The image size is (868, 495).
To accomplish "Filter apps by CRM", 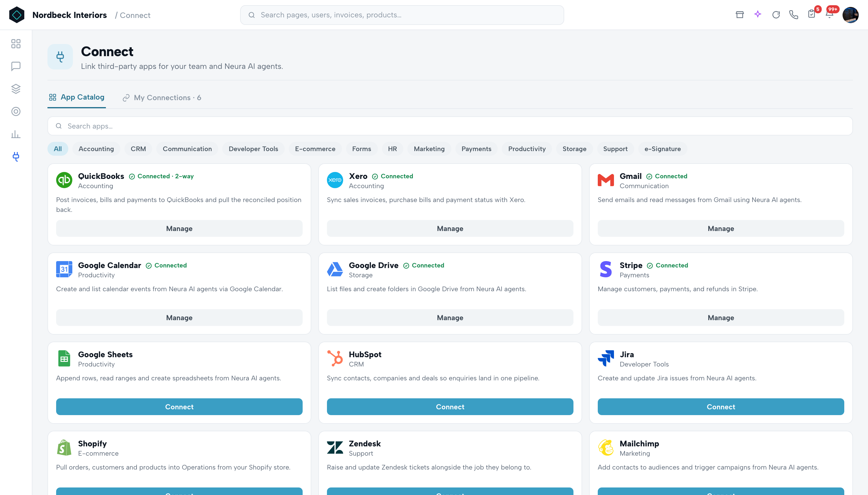I will click(x=138, y=149).
